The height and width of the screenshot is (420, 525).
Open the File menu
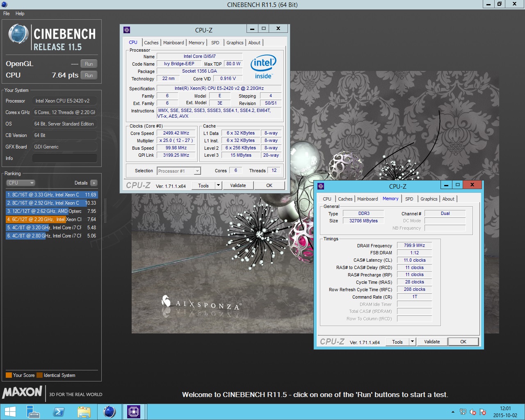[7, 14]
